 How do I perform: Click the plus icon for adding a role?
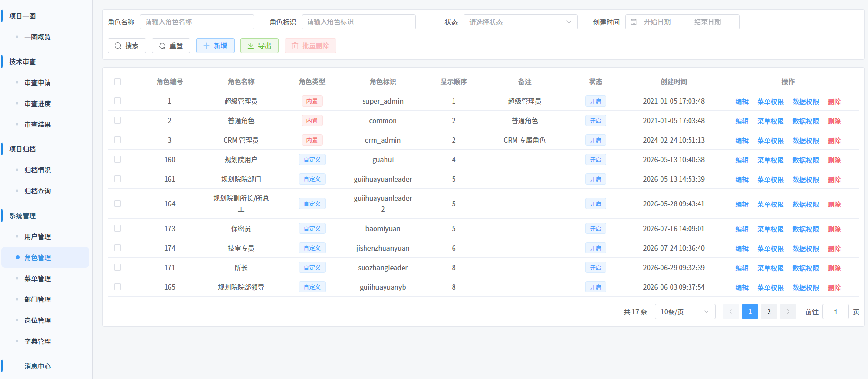206,46
